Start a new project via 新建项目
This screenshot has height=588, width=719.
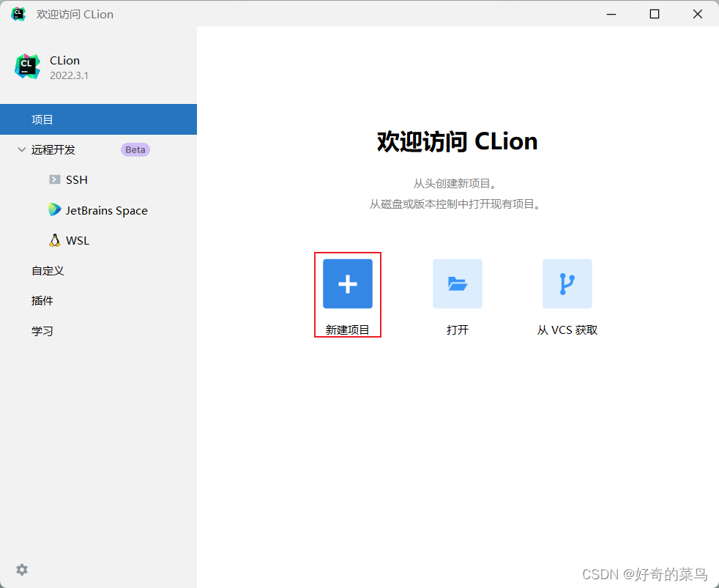347,330
